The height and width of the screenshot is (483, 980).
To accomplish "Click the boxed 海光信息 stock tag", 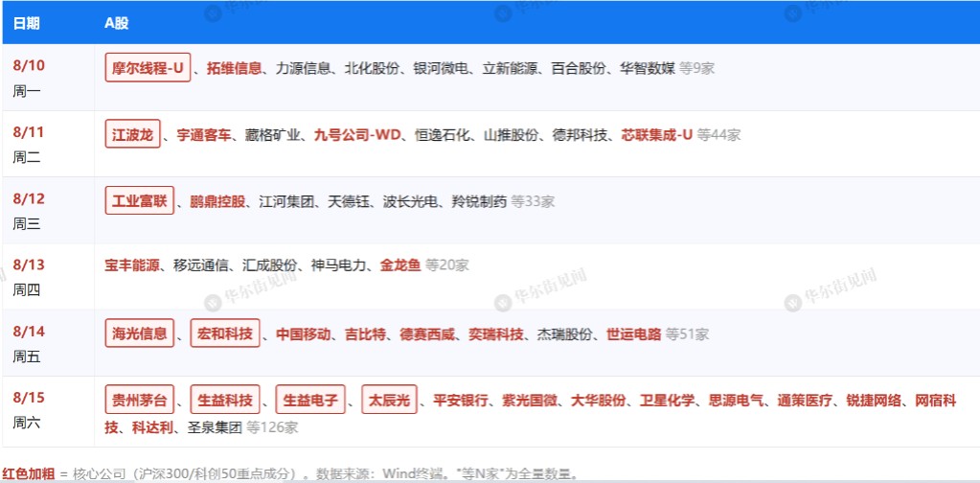I will 139,333.
